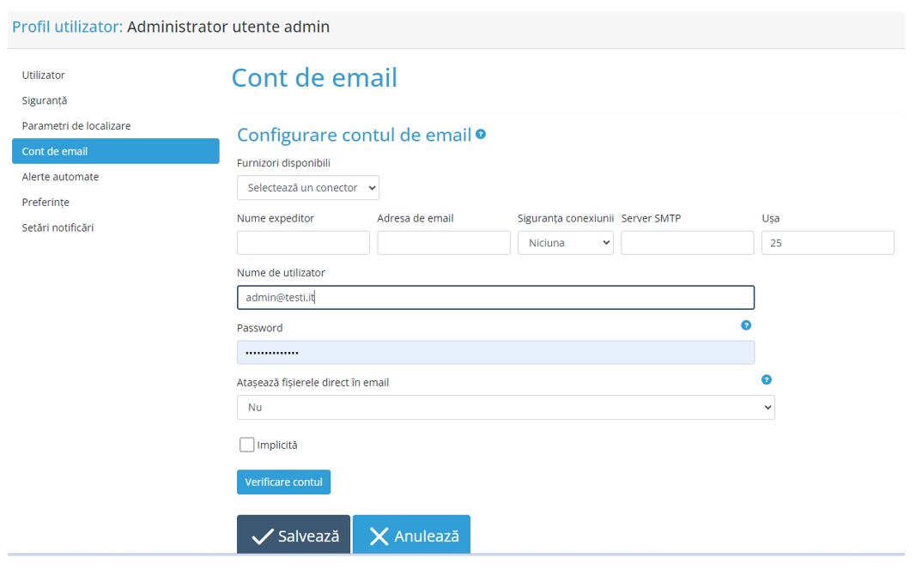Navigate to Preferințe in sidebar

[x=45, y=203]
